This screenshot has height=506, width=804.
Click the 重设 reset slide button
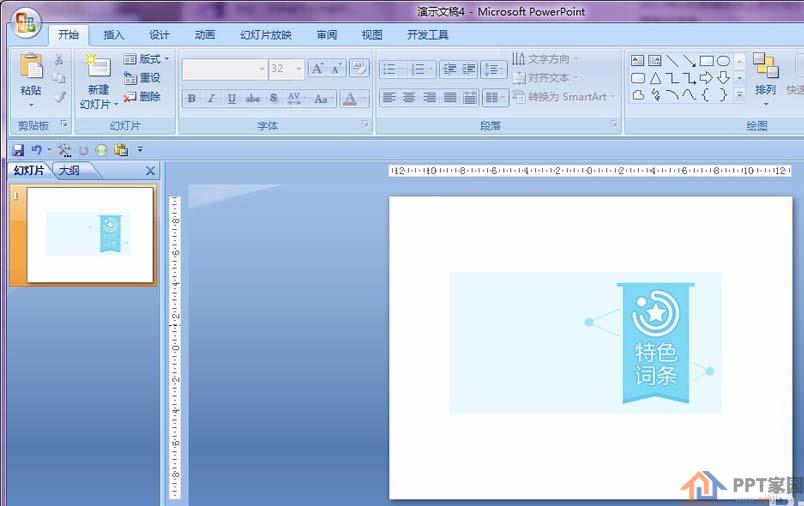pos(143,78)
